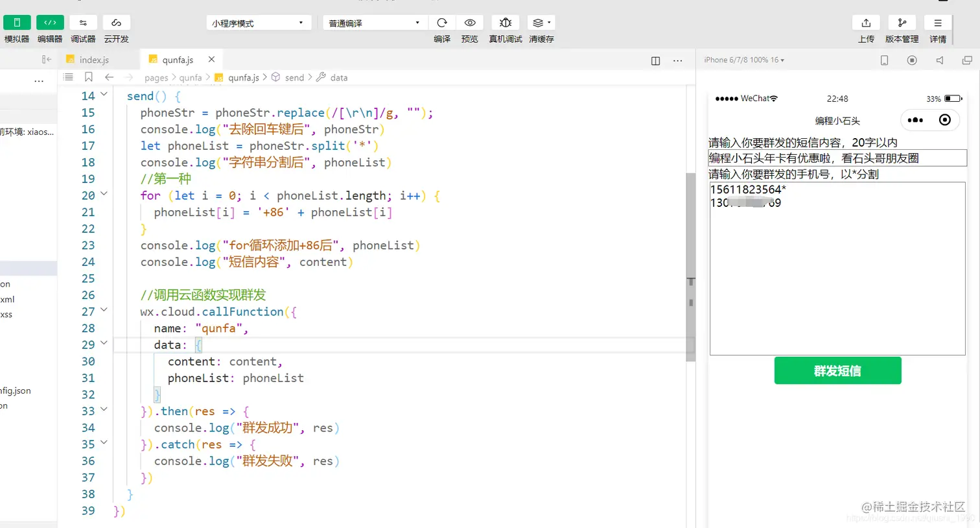Click the //第一种 comment line
Viewport: 980px width, 528px height.
click(x=166, y=179)
